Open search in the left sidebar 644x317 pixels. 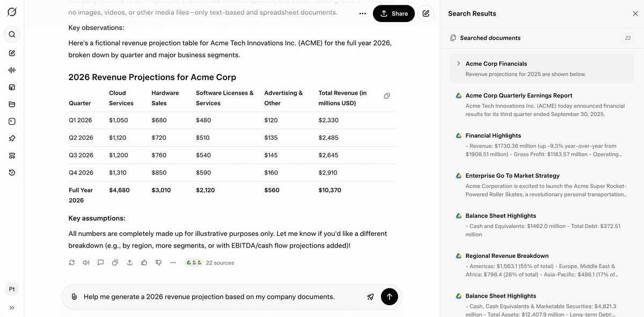[12, 34]
